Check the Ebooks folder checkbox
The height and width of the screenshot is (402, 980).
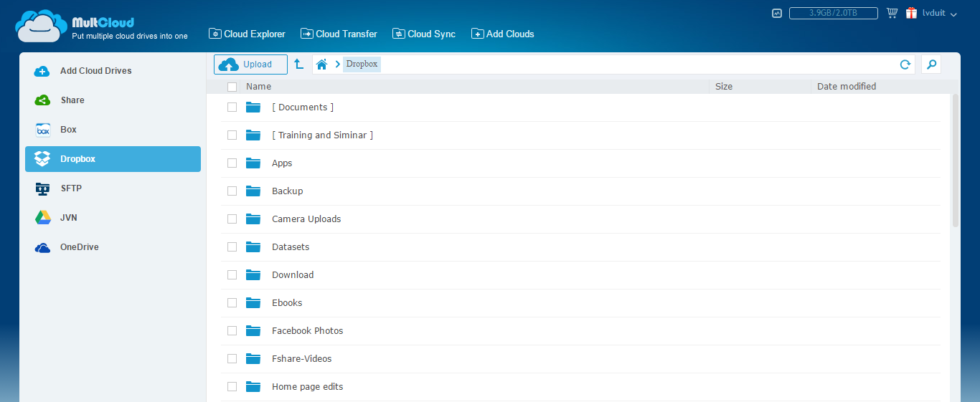pyautogui.click(x=232, y=302)
